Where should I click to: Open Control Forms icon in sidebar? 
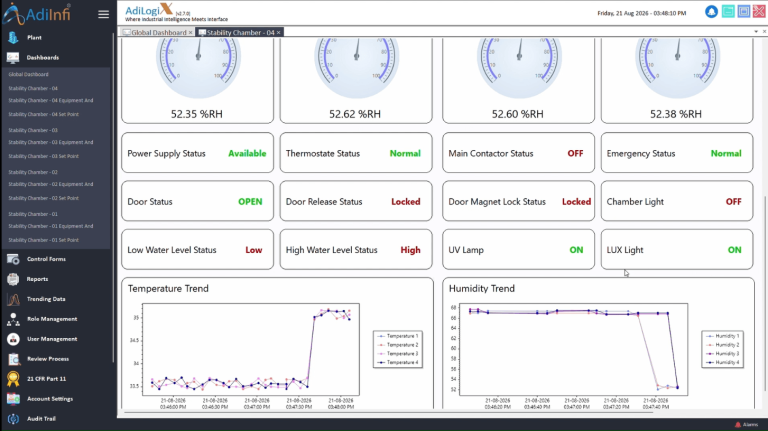tap(13, 259)
